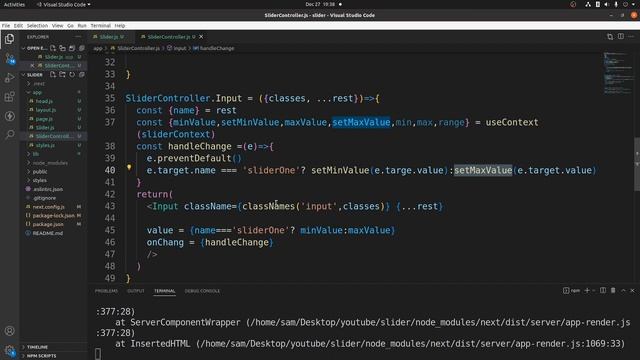This screenshot has width=640, height=360.
Task: Open new terminal launch profile dropdown
Action: 593,291
